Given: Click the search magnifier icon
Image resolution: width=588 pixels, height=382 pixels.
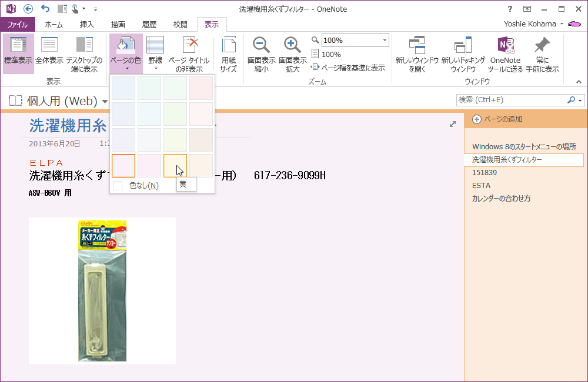Looking at the screenshot, I should (x=571, y=100).
